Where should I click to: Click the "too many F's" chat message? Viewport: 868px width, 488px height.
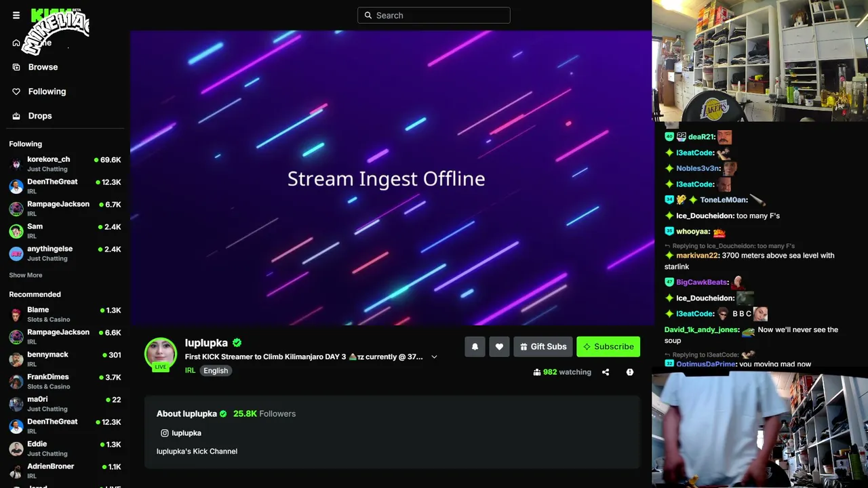pyautogui.click(x=758, y=216)
